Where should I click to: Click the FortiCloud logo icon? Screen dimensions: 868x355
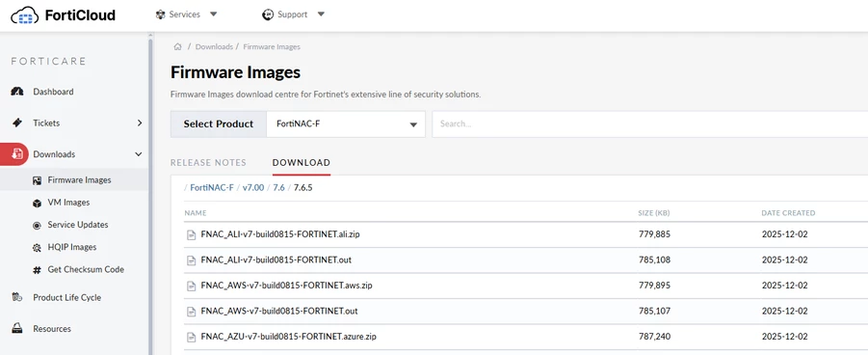click(25, 15)
